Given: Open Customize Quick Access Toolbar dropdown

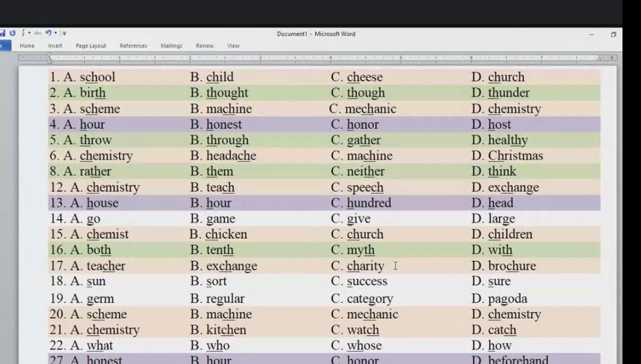Looking at the screenshot, I should point(64,34).
